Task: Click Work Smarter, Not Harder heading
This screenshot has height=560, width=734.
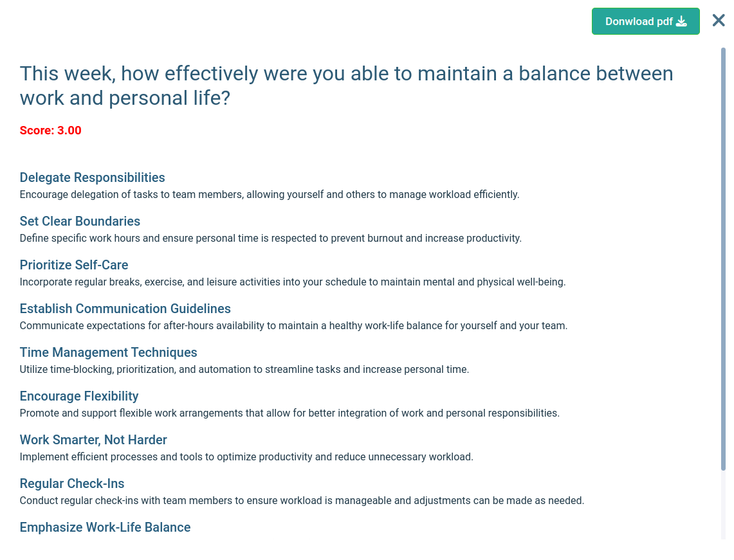Action: [x=93, y=440]
